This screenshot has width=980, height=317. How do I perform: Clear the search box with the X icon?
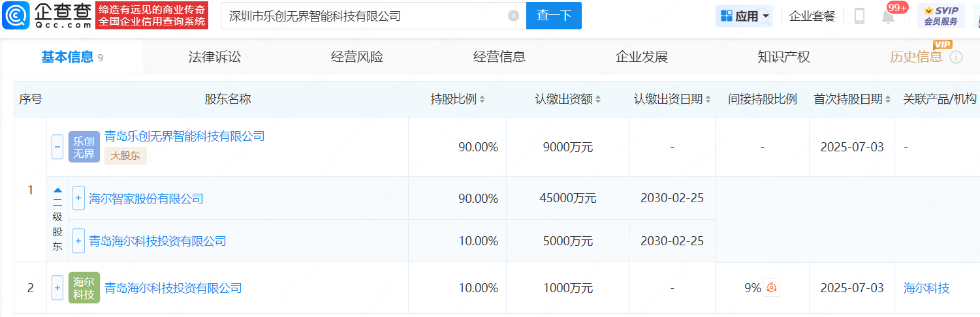click(x=514, y=16)
